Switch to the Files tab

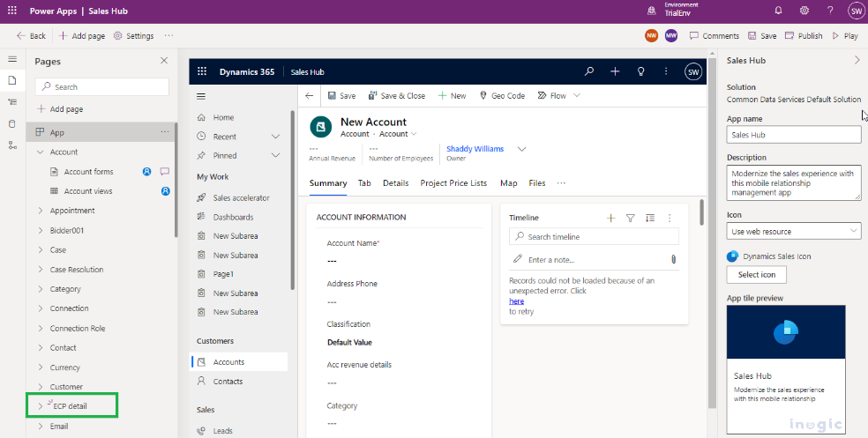[537, 183]
